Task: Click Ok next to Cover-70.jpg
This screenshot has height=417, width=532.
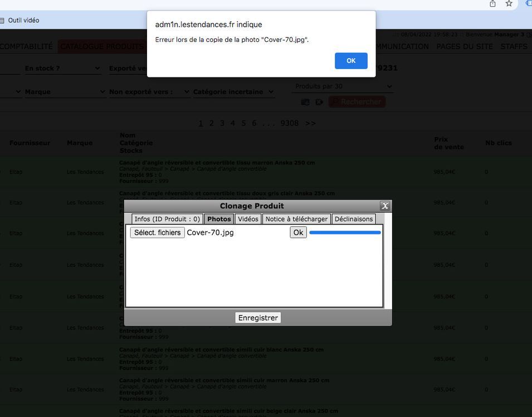Action: 298,232
